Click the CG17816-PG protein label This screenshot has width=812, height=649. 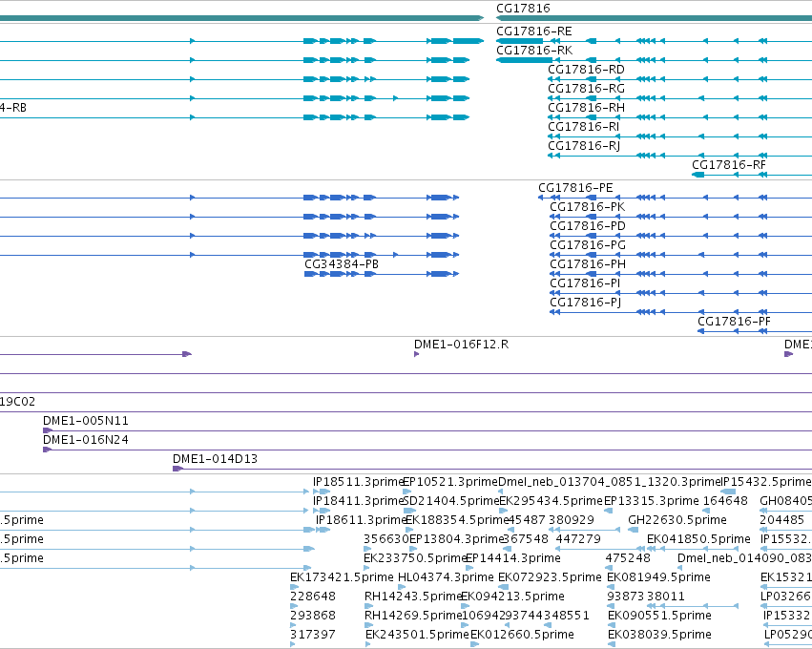pyautogui.click(x=588, y=245)
